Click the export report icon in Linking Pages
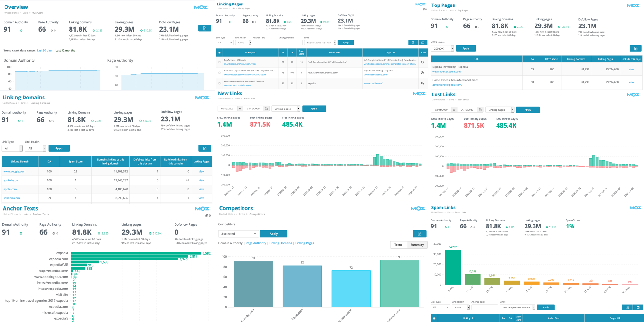 click(x=413, y=42)
